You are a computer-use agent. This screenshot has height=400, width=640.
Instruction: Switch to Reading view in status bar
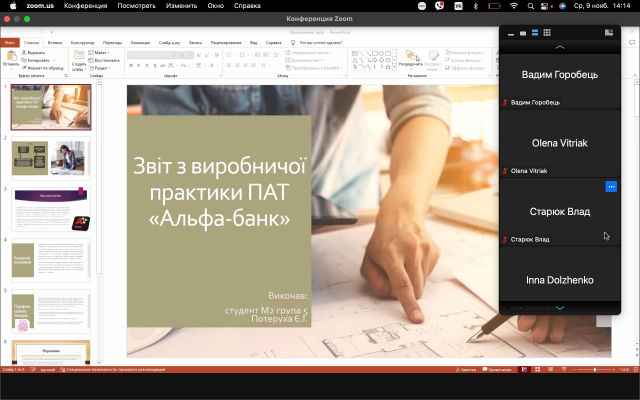(x=551, y=369)
